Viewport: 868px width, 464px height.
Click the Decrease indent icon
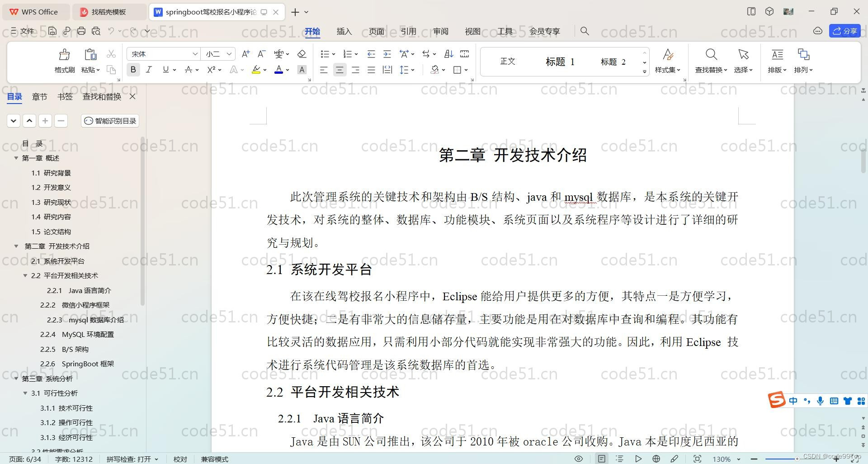point(371,54)
